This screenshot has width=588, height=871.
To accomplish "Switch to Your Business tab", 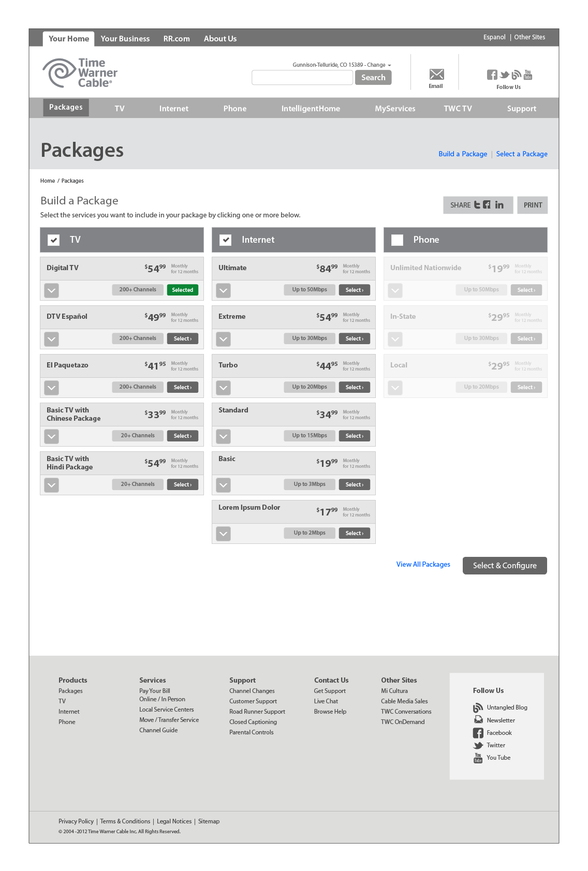I will point(125,38).
